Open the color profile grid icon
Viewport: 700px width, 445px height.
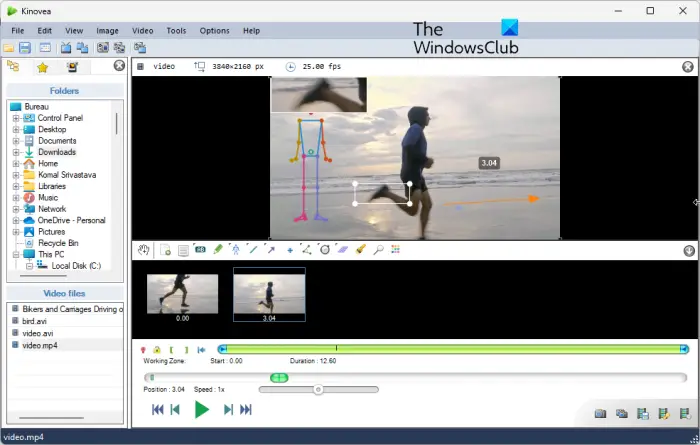(x=395, y=249)
